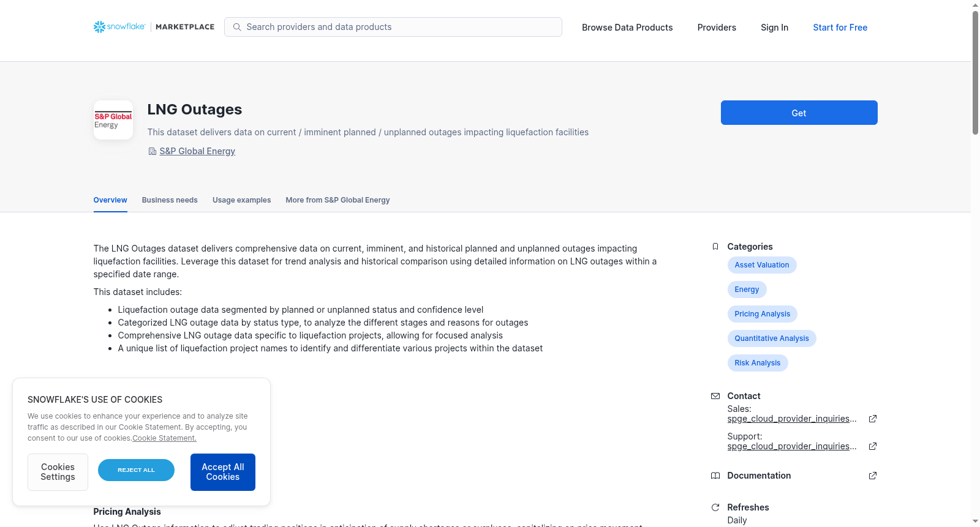Open the Support email external link icon
Viewport: 980px width, 527px height.
pyautogui.click(x=873, y=446)
